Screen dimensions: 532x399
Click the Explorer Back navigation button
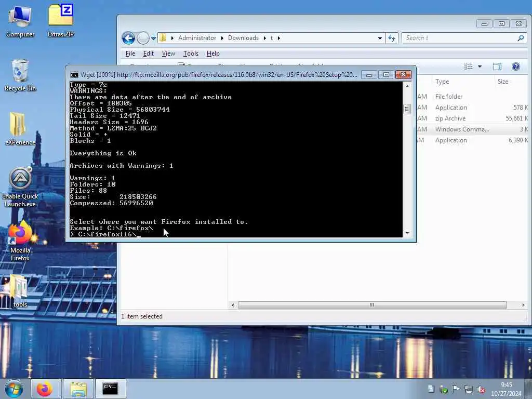[128, 38]
